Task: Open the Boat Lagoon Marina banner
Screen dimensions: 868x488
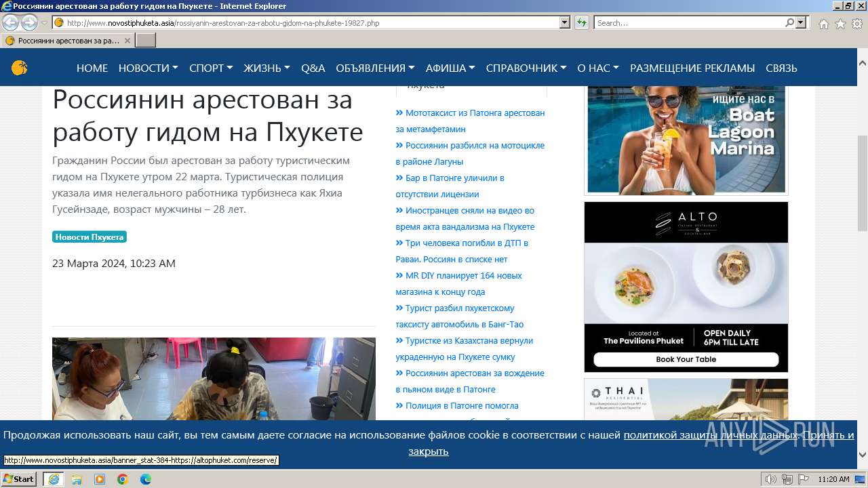Action: click(686, 140)
